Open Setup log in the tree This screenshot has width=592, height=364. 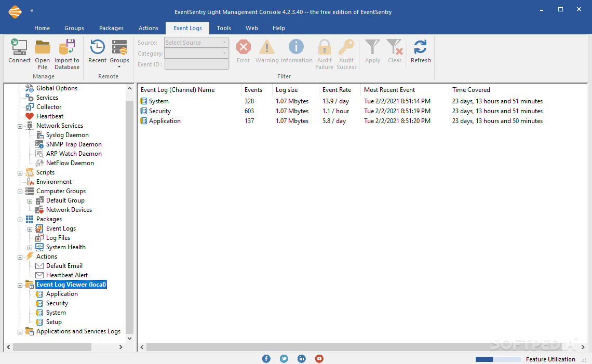click(x=53, y=322)
